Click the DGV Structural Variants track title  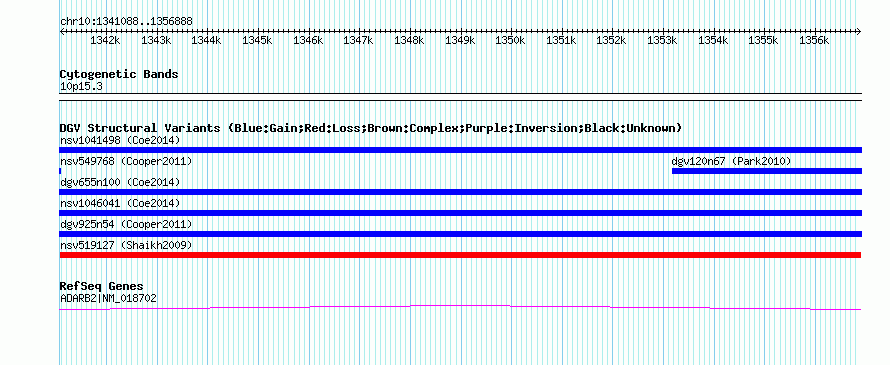(x=371, y=128)
